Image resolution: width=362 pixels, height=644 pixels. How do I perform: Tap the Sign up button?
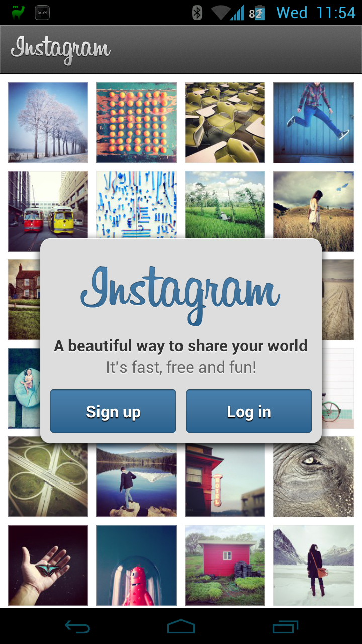click(113, 411)
